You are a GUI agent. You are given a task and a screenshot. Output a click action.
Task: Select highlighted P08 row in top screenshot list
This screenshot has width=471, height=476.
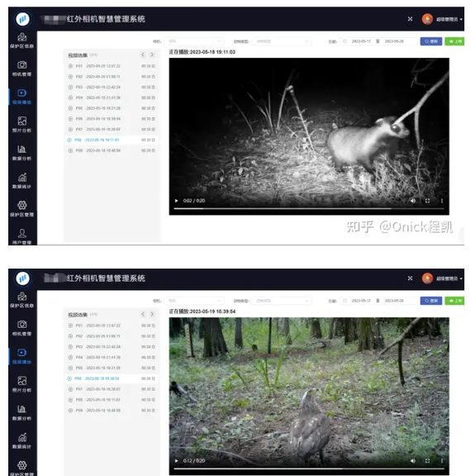click(112, 140)
